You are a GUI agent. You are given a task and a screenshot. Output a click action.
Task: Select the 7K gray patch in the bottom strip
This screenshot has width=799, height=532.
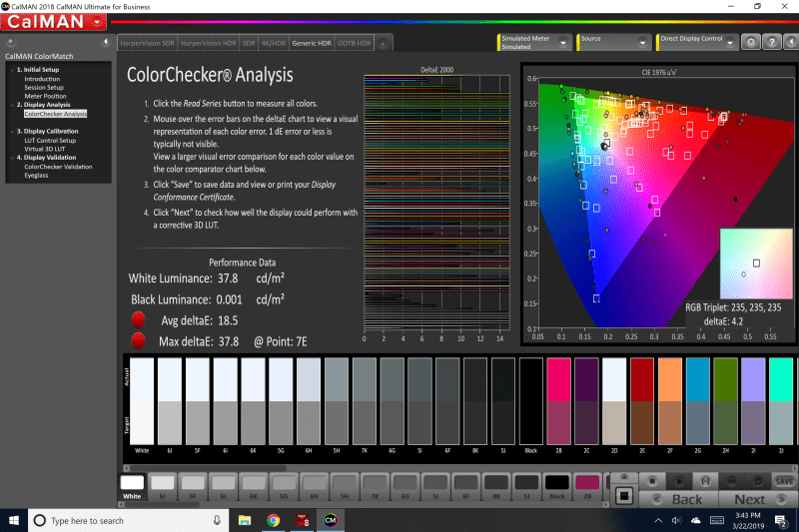coord(376,487)
